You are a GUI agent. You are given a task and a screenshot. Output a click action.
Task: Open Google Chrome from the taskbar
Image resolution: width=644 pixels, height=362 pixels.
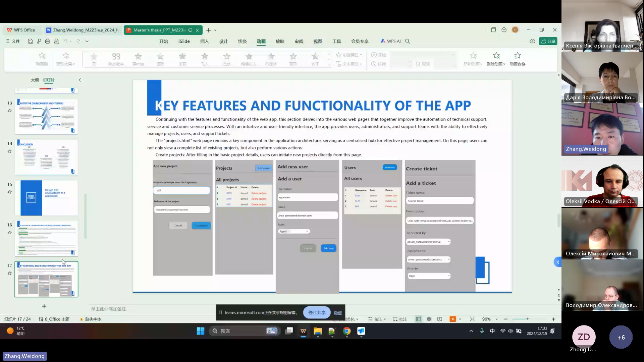[x=346, y=331]
